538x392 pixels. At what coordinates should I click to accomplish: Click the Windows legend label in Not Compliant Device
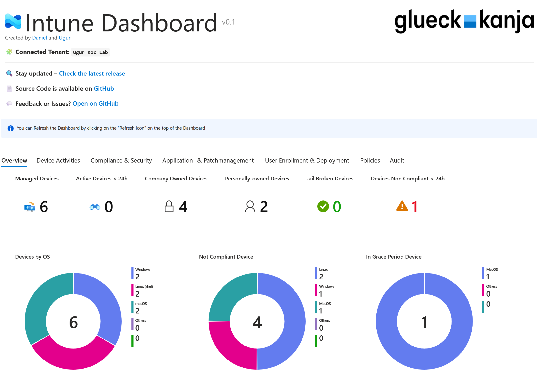[326, 286]
